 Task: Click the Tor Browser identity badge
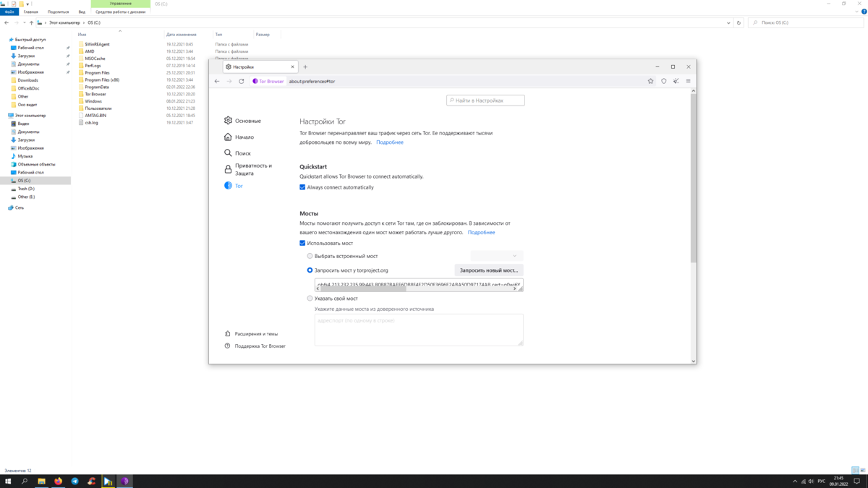(x=268, y=81)
